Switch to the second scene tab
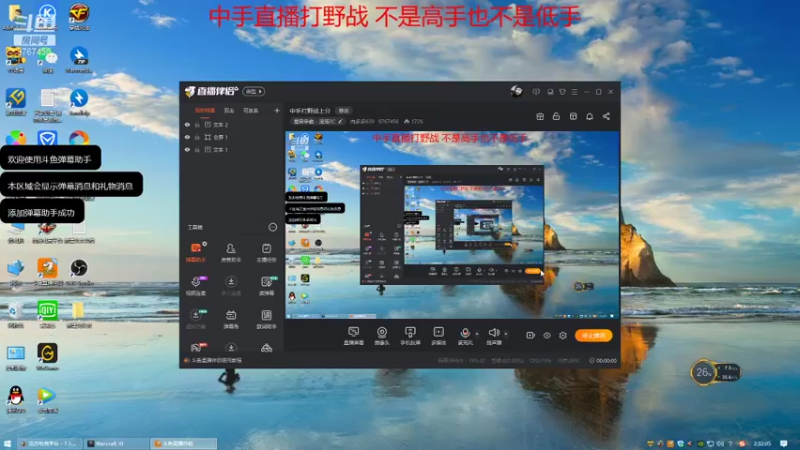The height and width of the screenshot is (450, 800). 229,111
